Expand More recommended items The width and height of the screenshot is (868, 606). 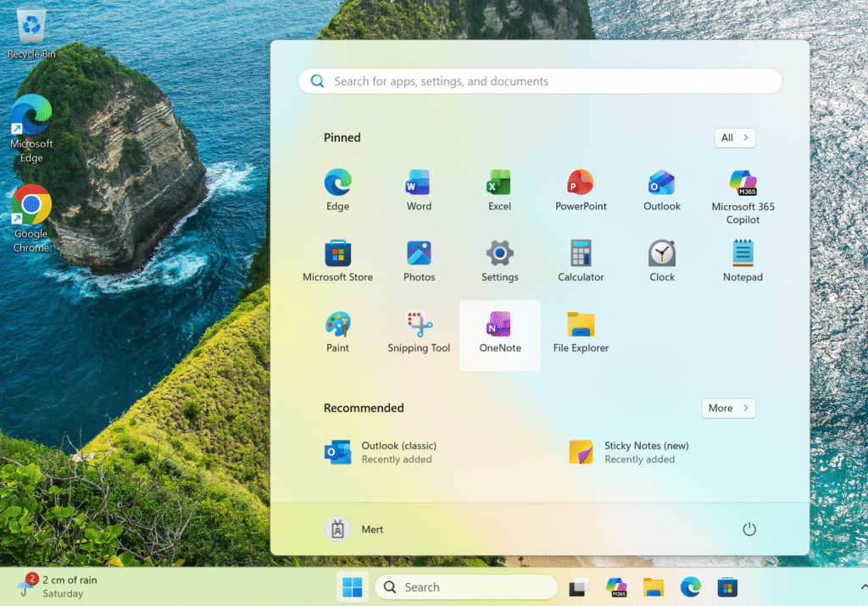[728, 408]
